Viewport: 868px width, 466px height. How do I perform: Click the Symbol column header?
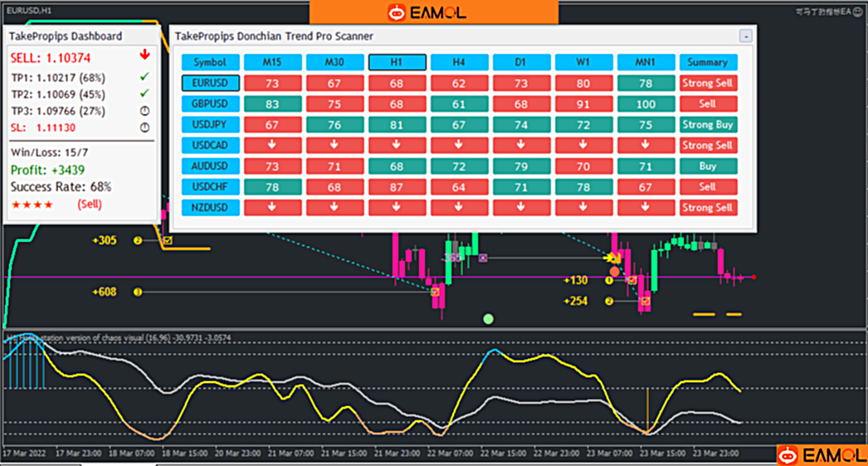[x=210, y=62]
